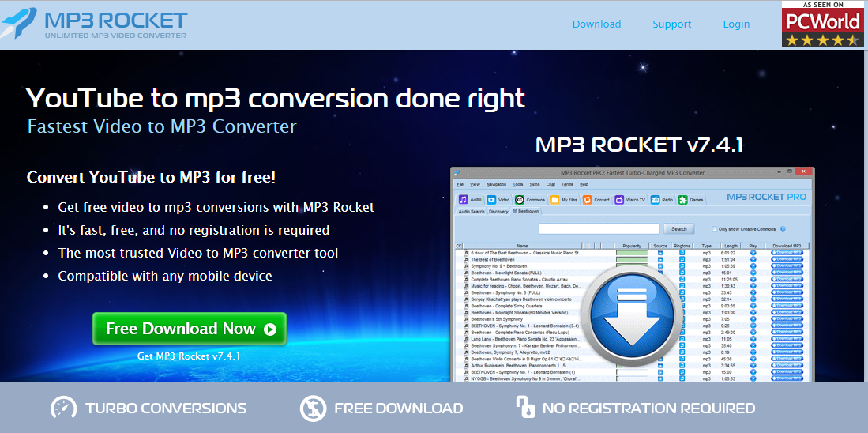Click the audio search input field
The height and width of the screenshot is (433, 868).
[x=599, y=228]
